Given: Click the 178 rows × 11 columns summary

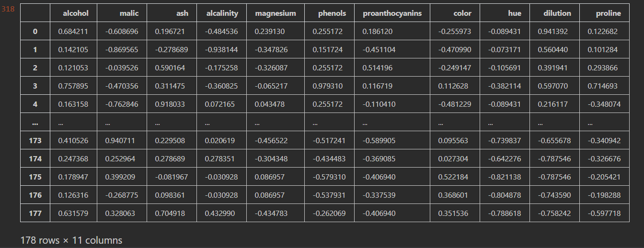Looking at the screenshot, I should coord(71,240).
